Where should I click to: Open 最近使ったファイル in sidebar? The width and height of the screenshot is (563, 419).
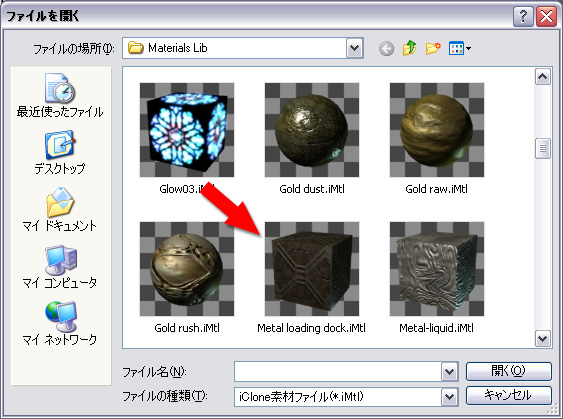[x=60, y=96]
